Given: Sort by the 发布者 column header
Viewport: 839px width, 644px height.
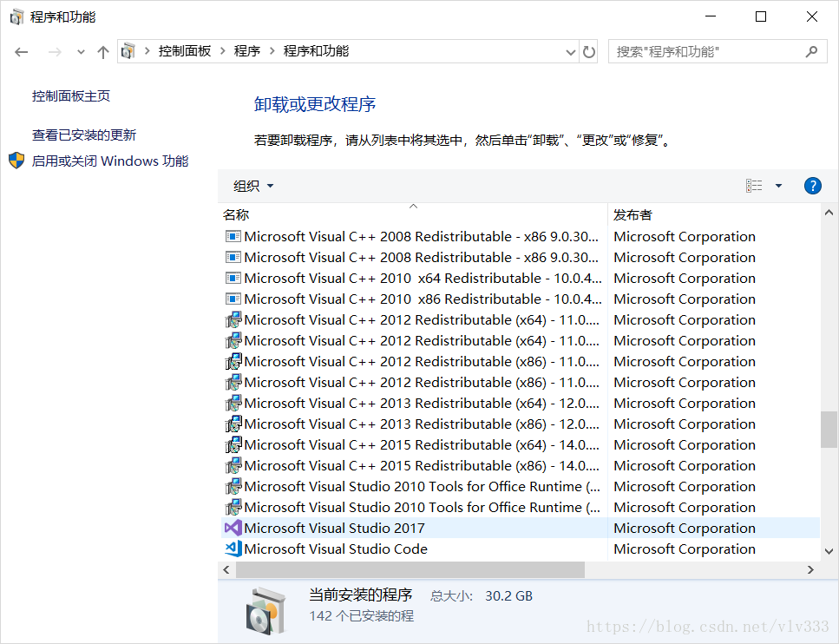Looking at the screenshot, I should 714,214.
